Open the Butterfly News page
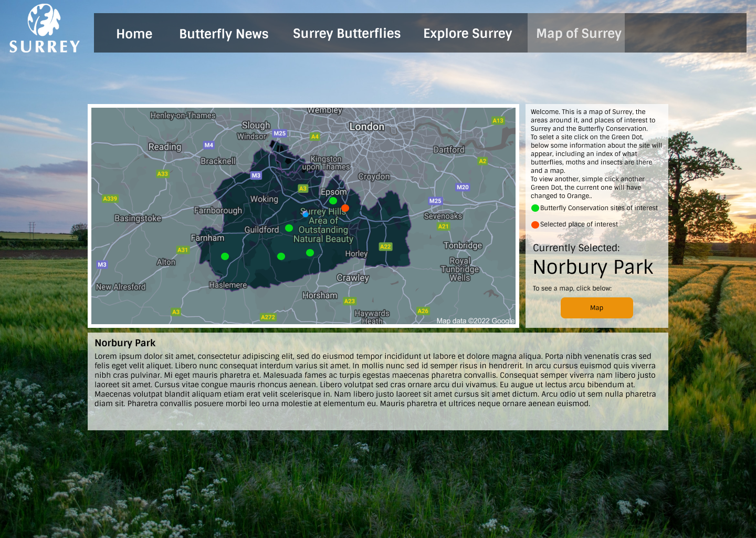Image resolution: width=756 pixels, height=538 pixels. click(224, 34)
